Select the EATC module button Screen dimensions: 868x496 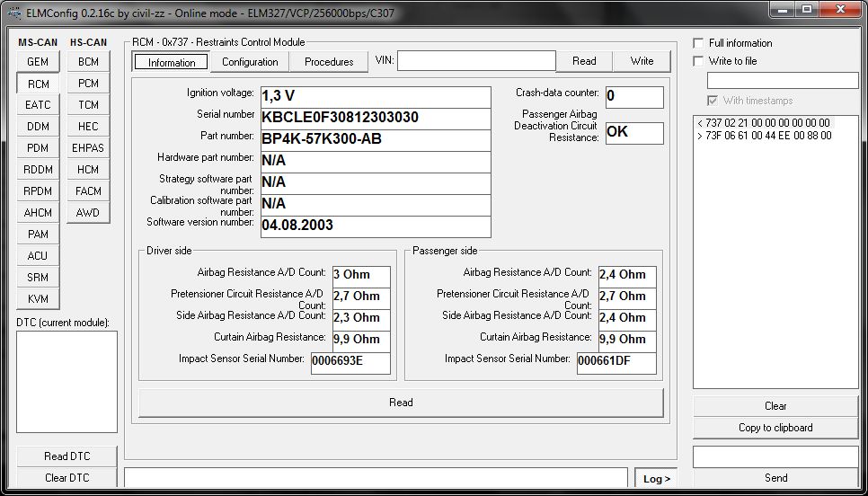click(x=38, y=105)
